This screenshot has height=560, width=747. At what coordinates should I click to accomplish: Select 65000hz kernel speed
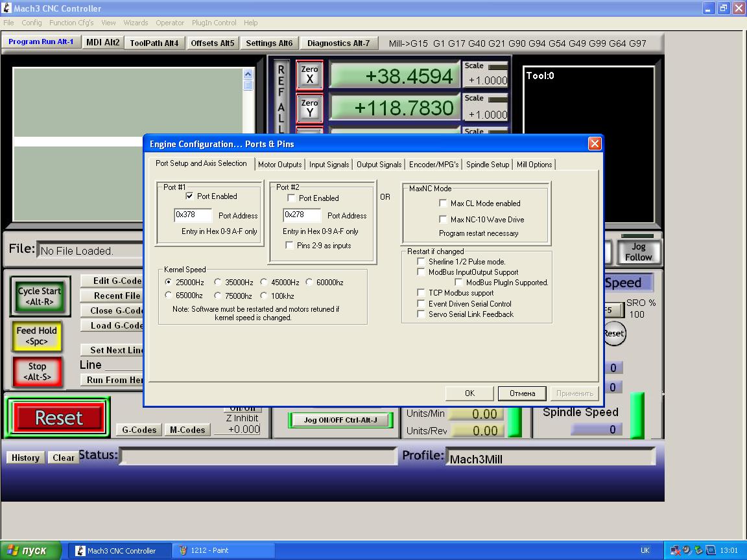tap(168, 296)
